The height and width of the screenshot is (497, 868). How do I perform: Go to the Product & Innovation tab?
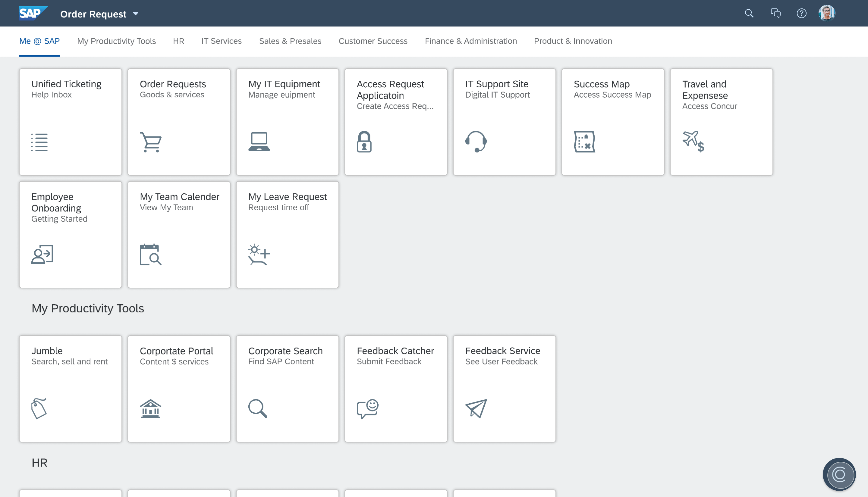click(x=573, y=41)
